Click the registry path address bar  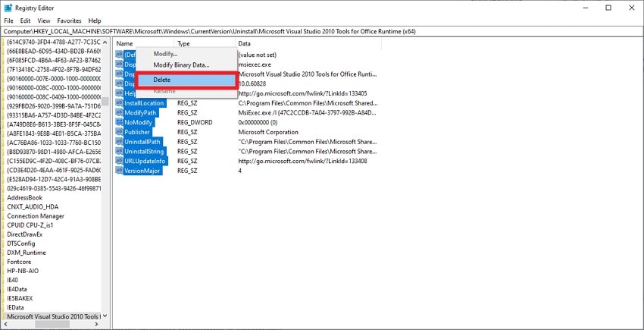click(322, 31)
